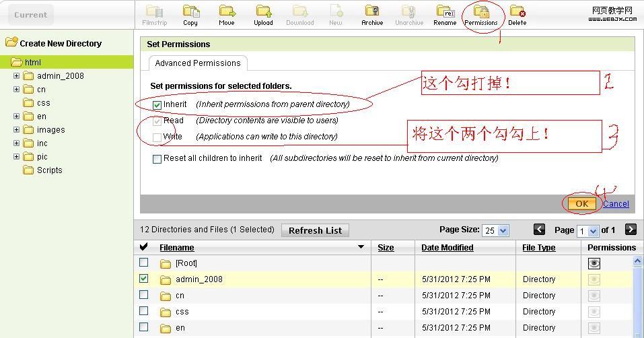Screen dimensions: 644x338
Task: Enable Reset all children to inherit
Action: (157, 159)
